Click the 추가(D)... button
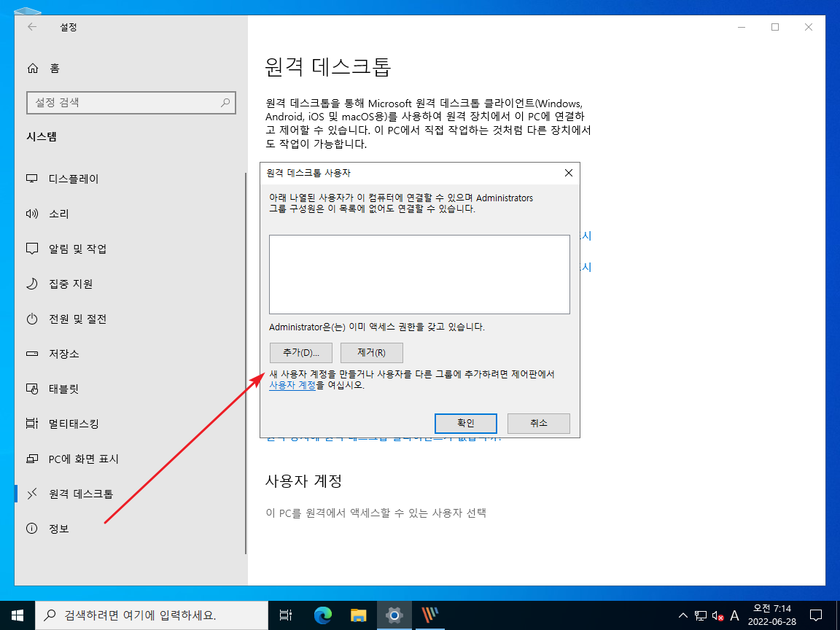The width and height of the screenshot is (840, 630). pos(301,352)
